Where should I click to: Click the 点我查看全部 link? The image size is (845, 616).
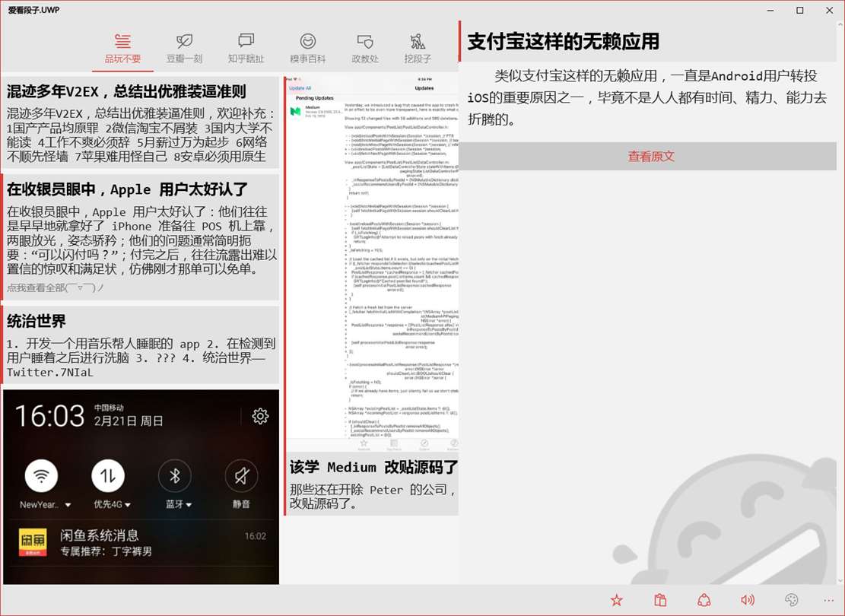click(55, 287)
